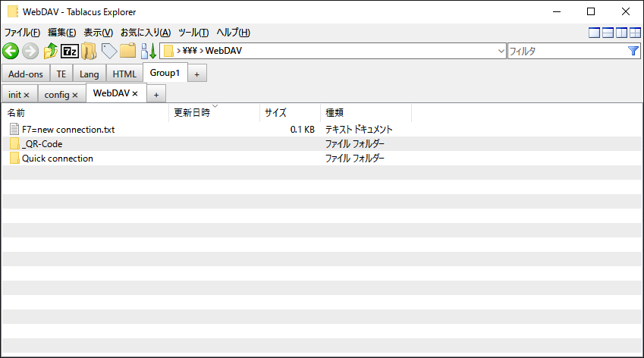The width and height of the screenshot is (644, 358).
Task: Open the ファイル(F) menu
Action: [x=22, y=33]
